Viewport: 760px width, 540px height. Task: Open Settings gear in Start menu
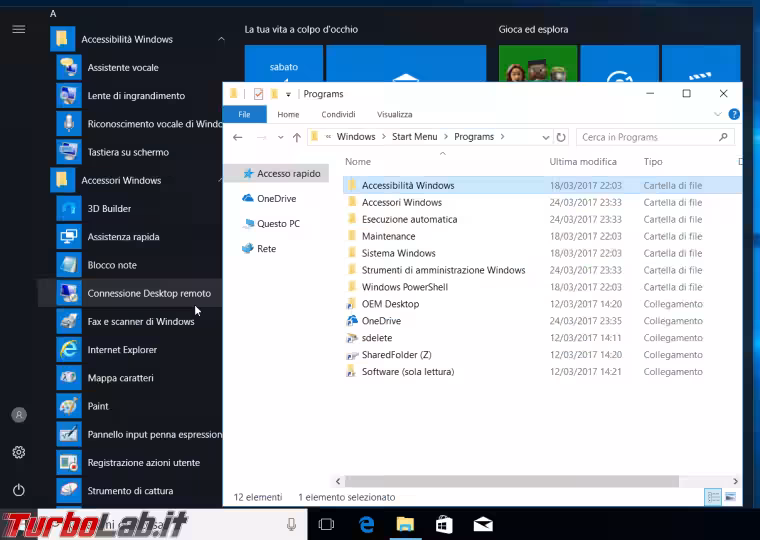click(x=19, y=452)
